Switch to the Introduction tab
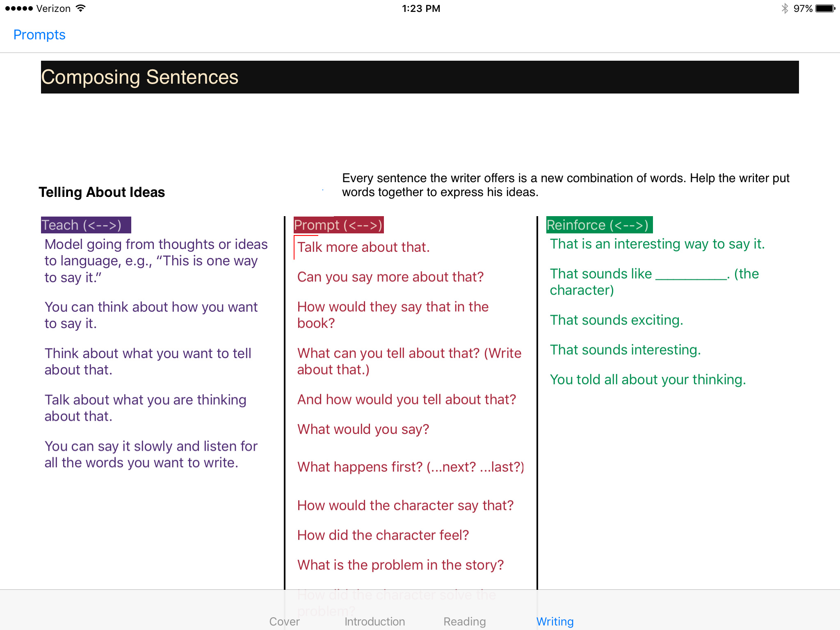Screen dimensions: 840x630 374,621
